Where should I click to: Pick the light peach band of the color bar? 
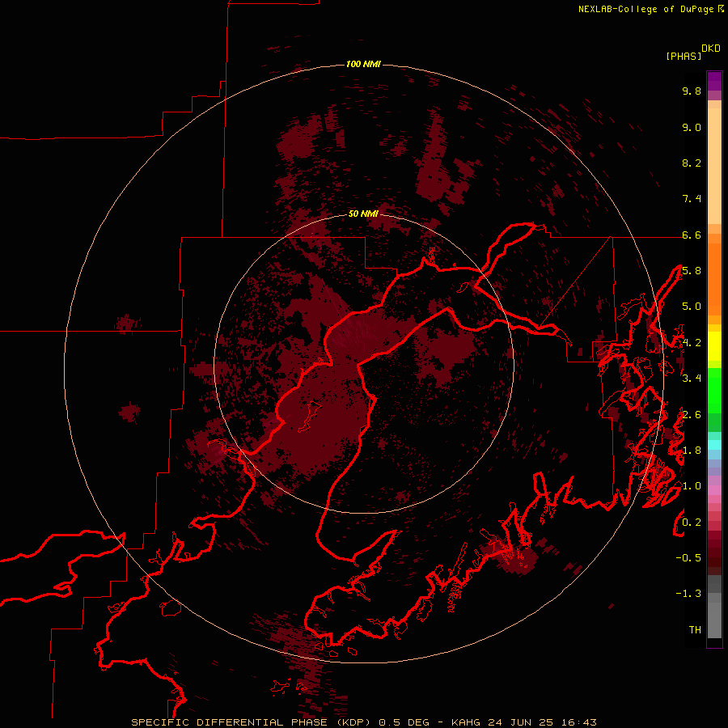pos(714,166)
